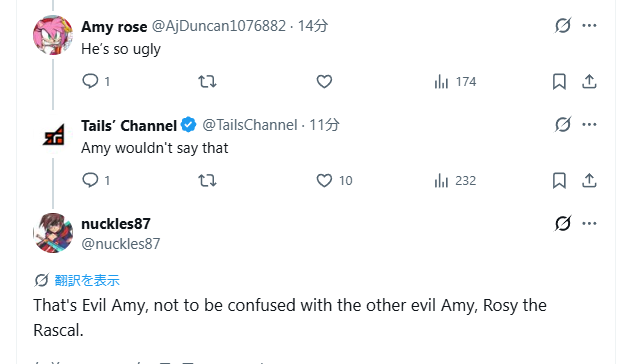The height and width of the screenshot is (364, 627).
Task: Share Tails' Channel tweet
Action: coord(589,181)
